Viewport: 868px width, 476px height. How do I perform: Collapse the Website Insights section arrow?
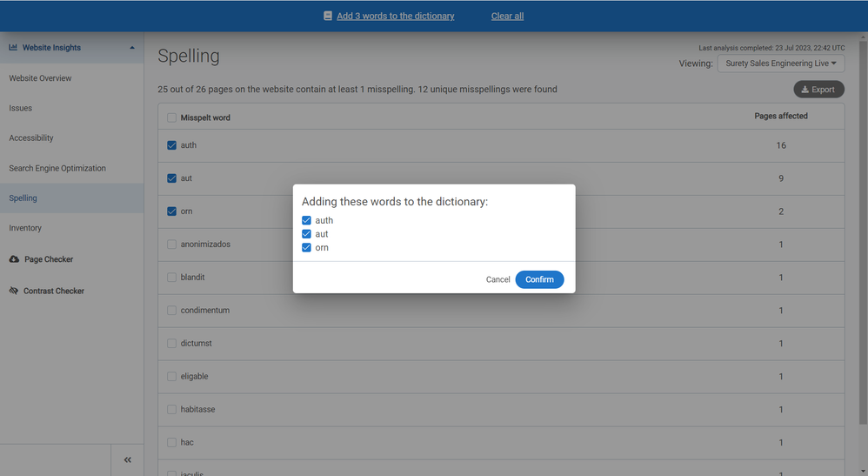tap(132, 48)
